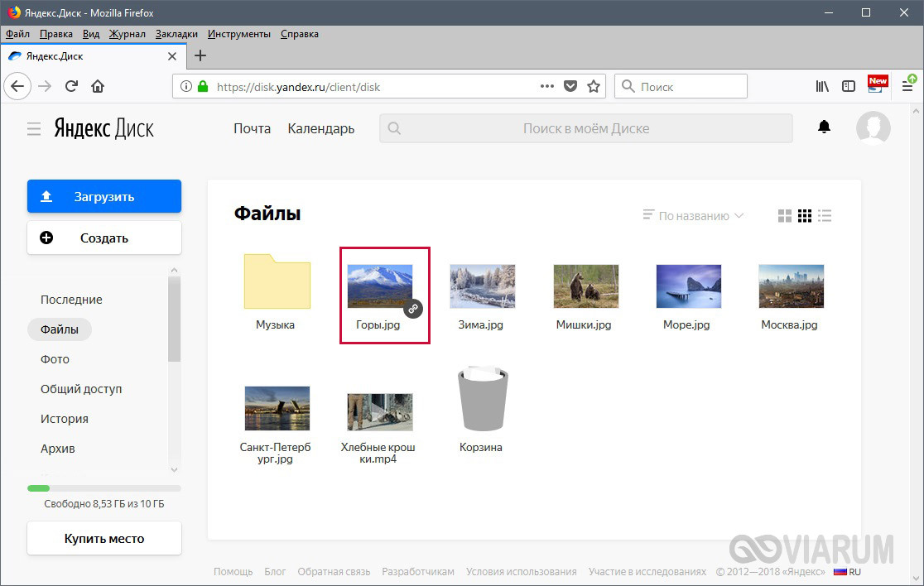
Task: Open the Журнал menu
Action: pos(127,34)
